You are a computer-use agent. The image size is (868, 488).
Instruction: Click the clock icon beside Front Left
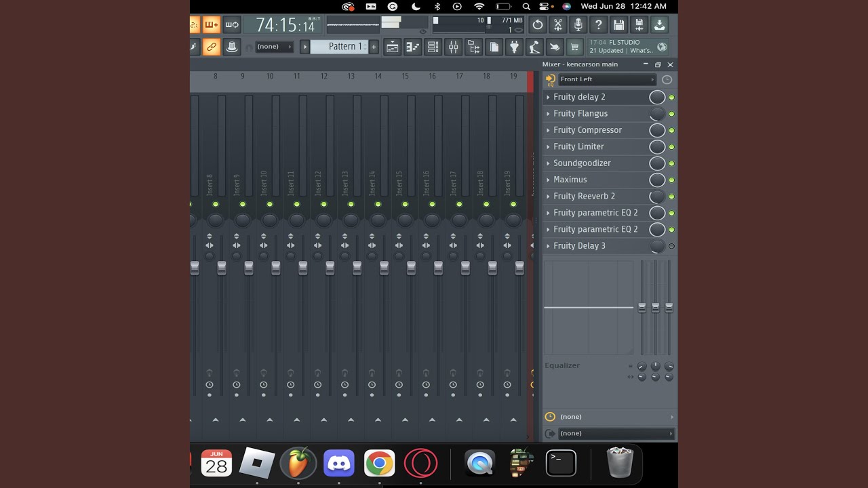click(x=667, y=79)
